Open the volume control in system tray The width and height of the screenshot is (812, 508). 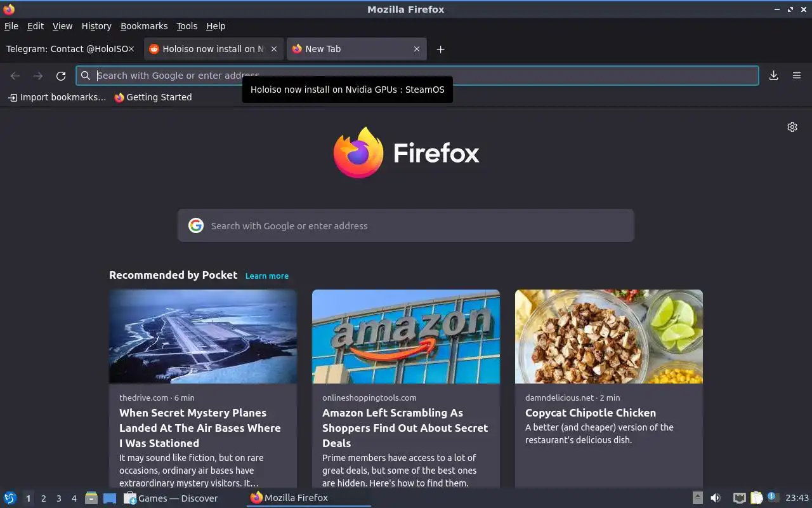(716, 498)
